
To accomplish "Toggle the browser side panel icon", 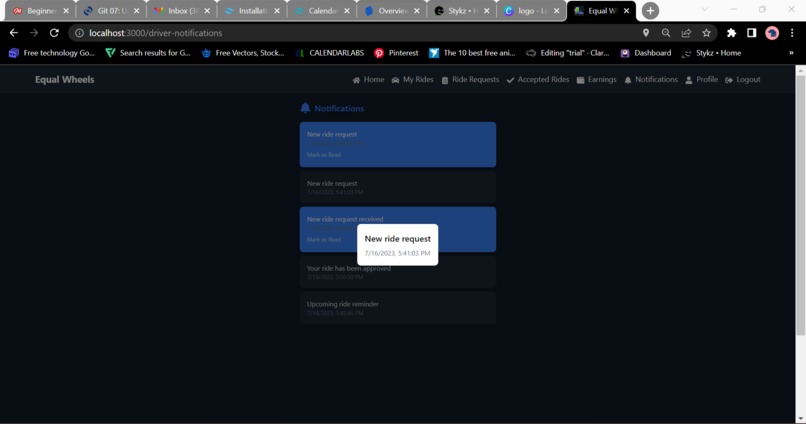I will [752, 33].
